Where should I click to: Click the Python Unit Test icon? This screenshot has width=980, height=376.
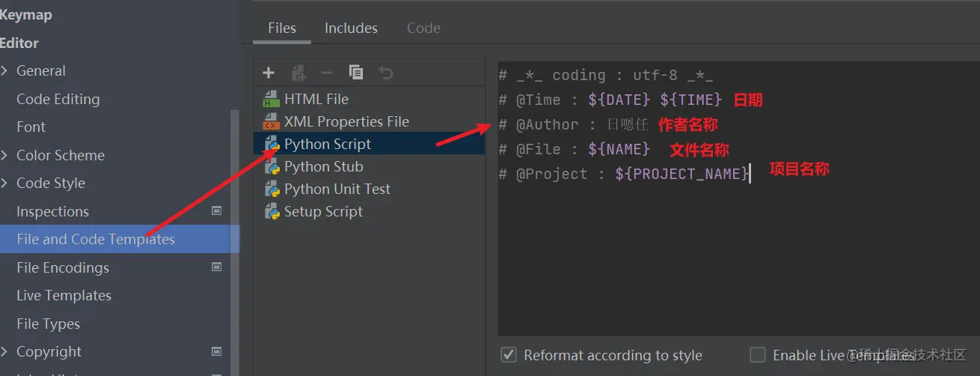(x=272, y=189)
